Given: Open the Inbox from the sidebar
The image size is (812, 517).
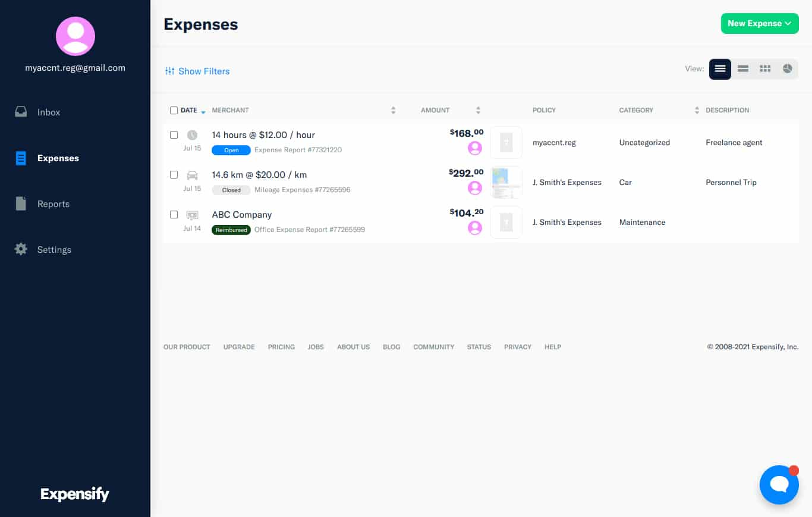Looking at the screenshot, I should [x=49, y=112].
